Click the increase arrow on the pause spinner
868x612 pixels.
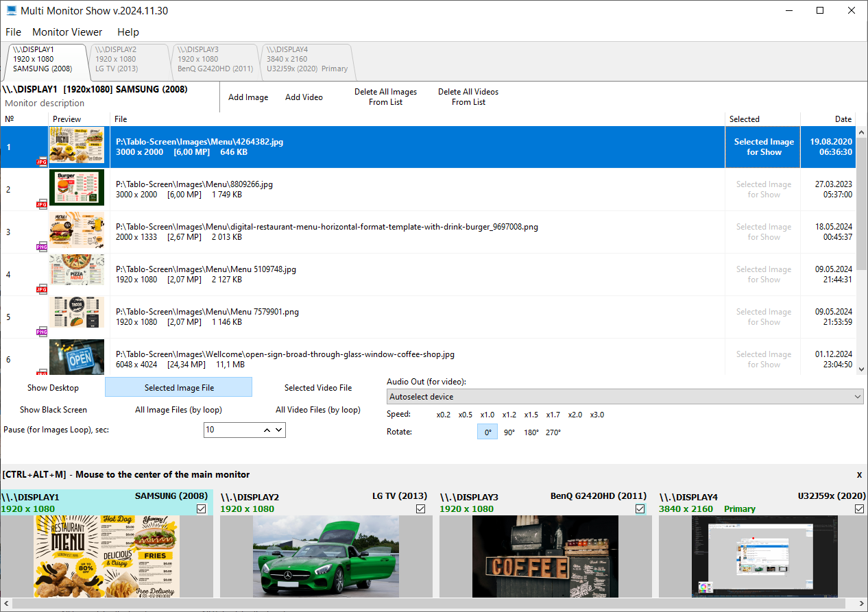coord(267,430)
